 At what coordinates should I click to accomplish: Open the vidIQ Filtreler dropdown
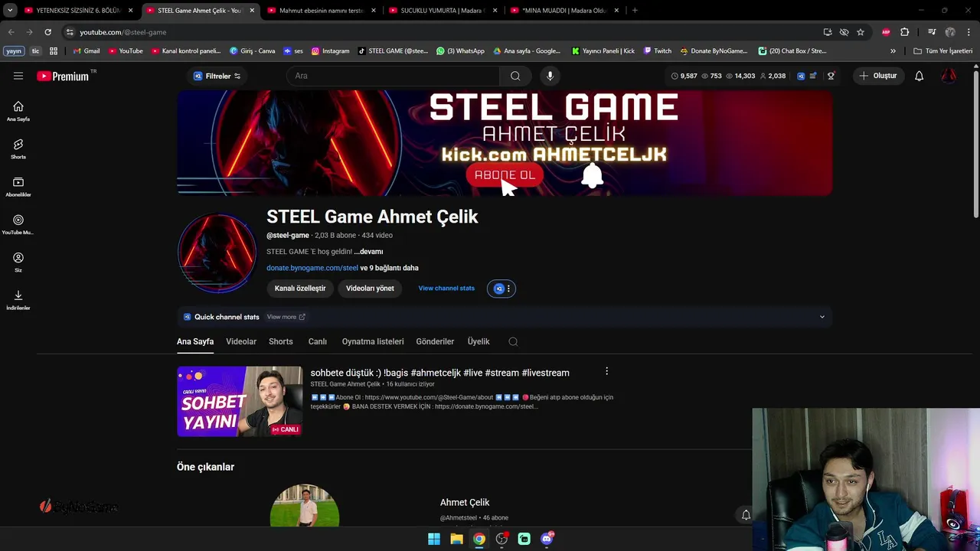(217, 76)
